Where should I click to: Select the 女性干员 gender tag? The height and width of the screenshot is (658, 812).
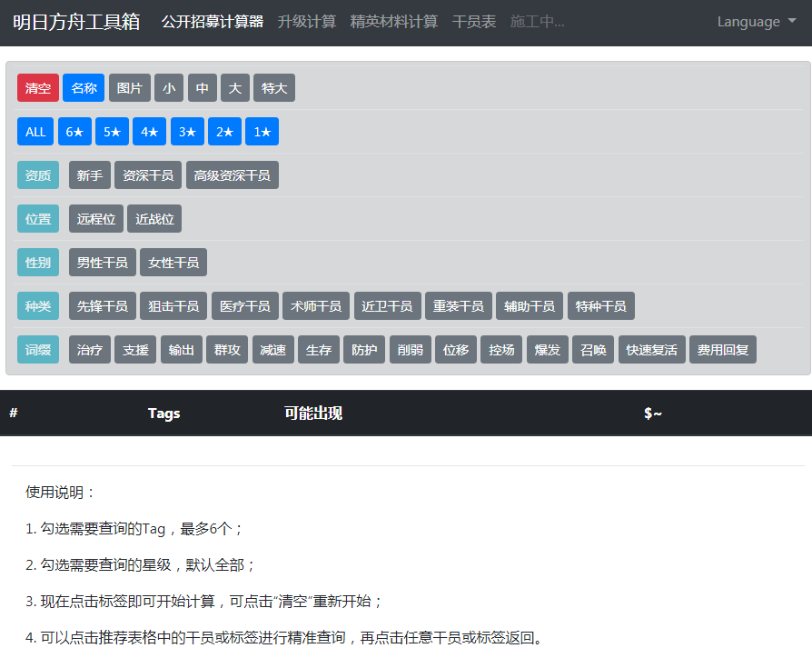point(173,263)
